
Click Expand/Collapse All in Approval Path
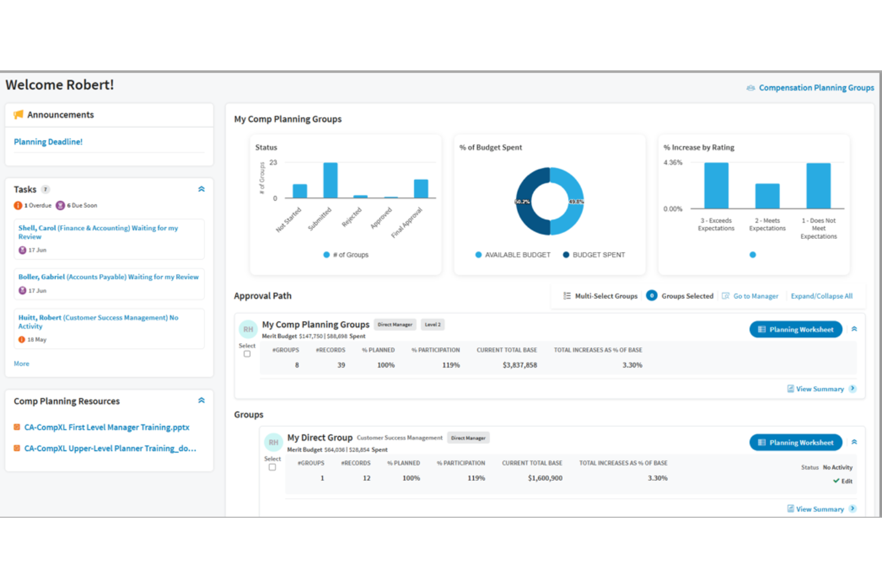822,295
